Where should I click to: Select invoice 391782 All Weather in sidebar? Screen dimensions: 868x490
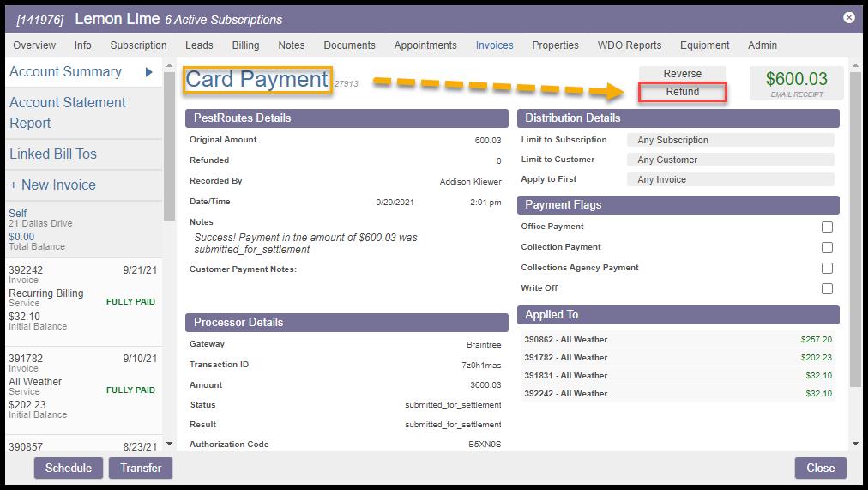pos(81,386)
